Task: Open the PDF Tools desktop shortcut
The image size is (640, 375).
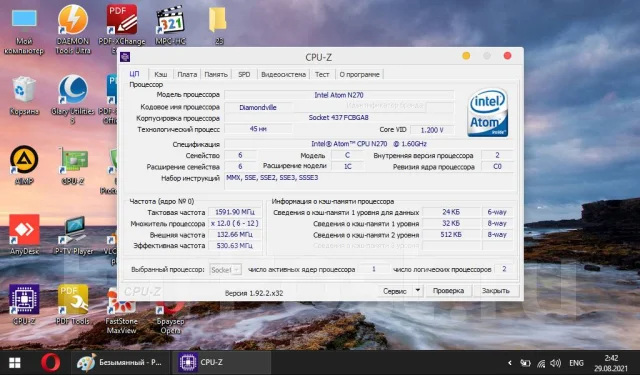Action: [73, 305]
